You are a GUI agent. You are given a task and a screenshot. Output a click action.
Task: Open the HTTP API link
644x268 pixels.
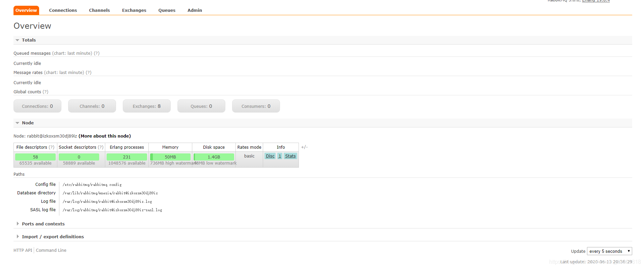(x=23, y=250)
